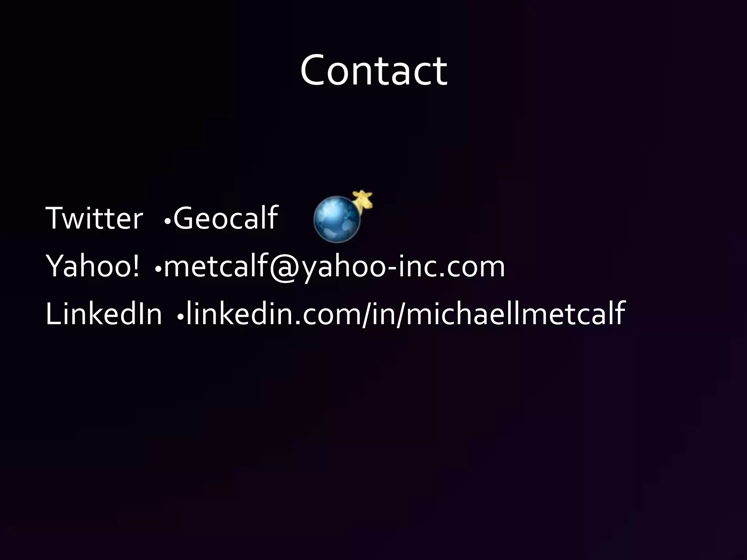Select the bullet before linkedin.com URL
This screenshot has width=747, height=560.
pos(180,318)
